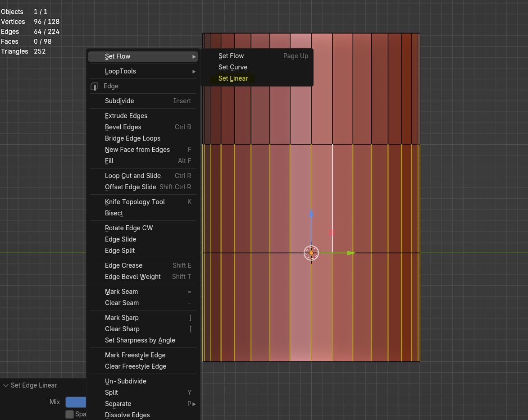Toggle the Space checkbox under the Mix slider
This screenshot has width=528, height=420.
click(x=69, y=414)
